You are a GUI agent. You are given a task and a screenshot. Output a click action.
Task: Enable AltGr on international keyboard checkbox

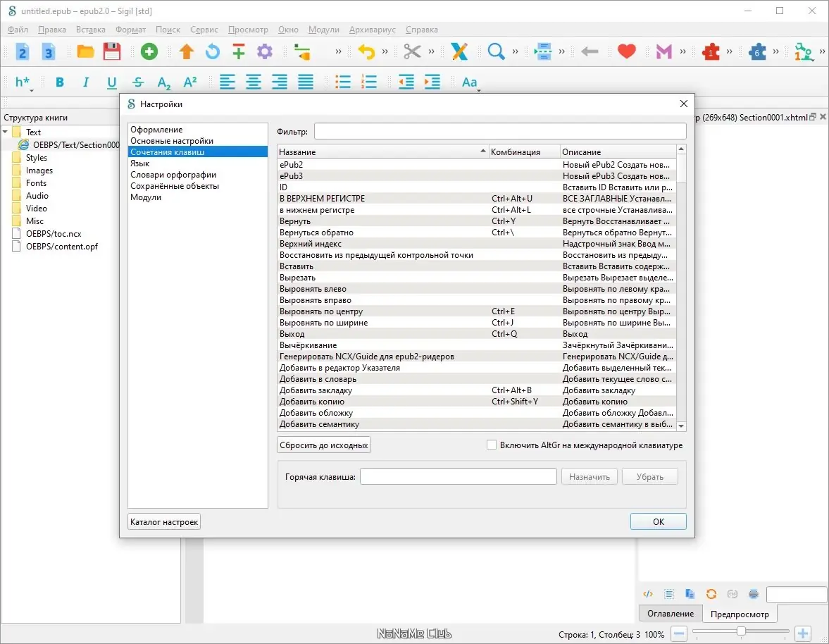point(492,445)
